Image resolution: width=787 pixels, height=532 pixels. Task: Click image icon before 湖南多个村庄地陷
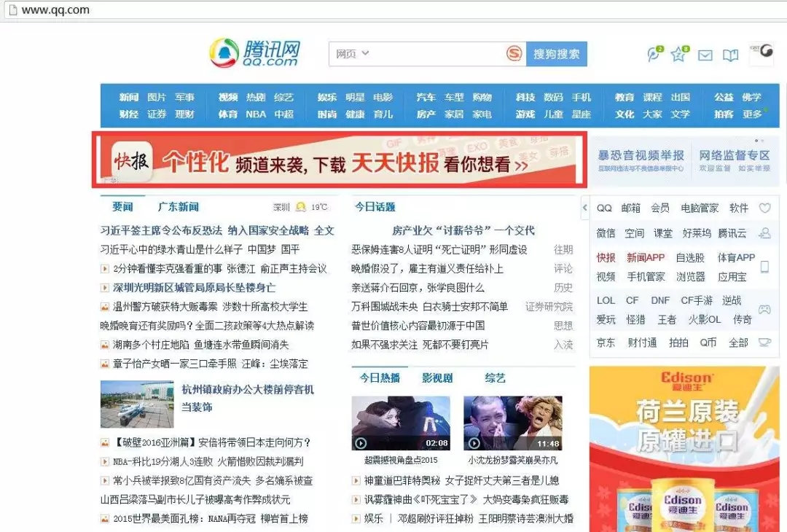104,345
